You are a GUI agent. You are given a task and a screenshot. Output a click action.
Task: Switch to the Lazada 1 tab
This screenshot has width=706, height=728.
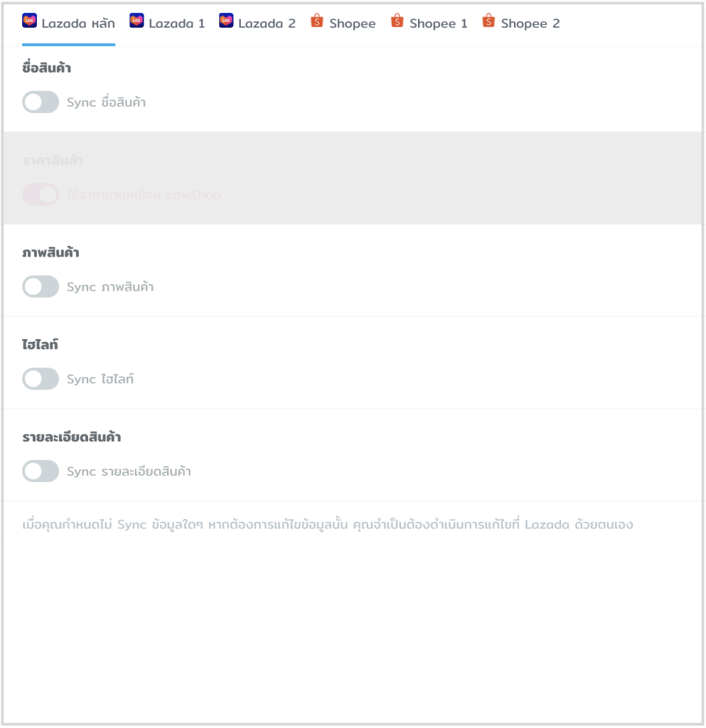(x=167, y=23)
